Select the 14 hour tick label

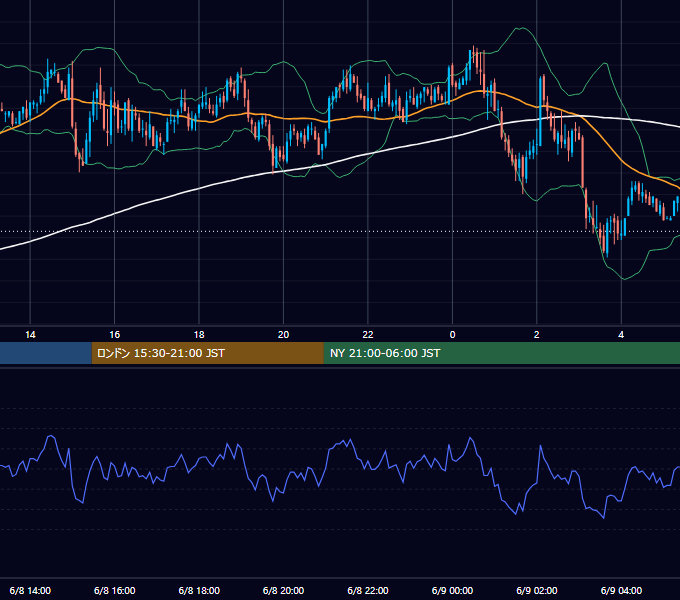[x=30, y=335]
